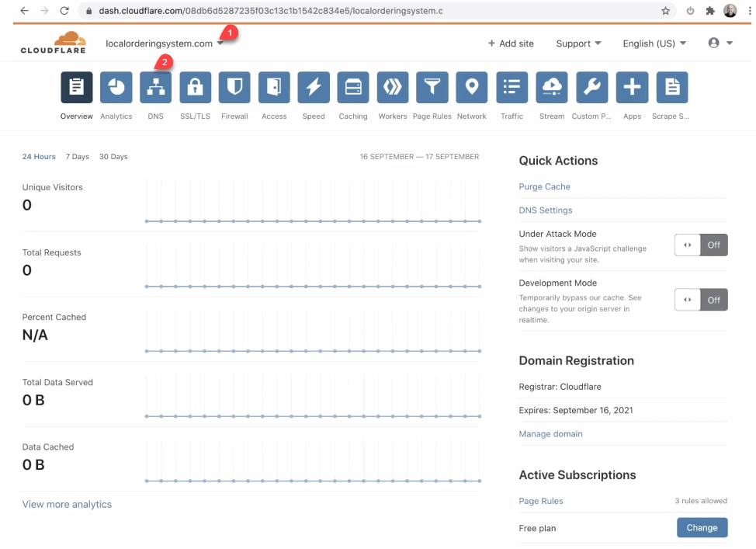Open the Speed lightning bolt icon
The height and width of the screenshot is (549, 756).
click(314, 87)
